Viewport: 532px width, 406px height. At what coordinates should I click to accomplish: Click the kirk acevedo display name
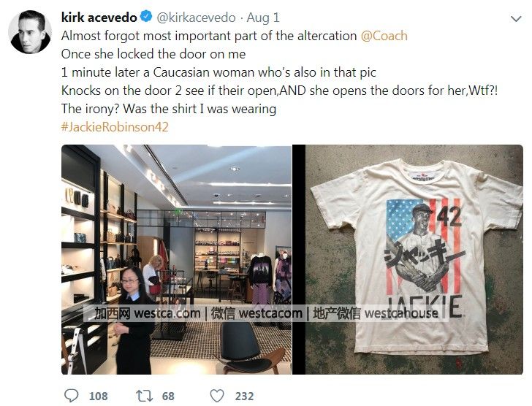tap(99, 18)
